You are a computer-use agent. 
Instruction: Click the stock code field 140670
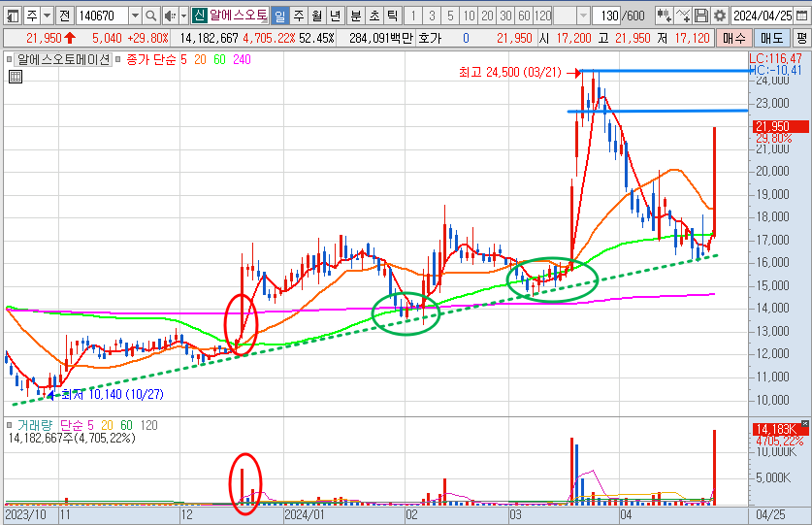point(103,16)
